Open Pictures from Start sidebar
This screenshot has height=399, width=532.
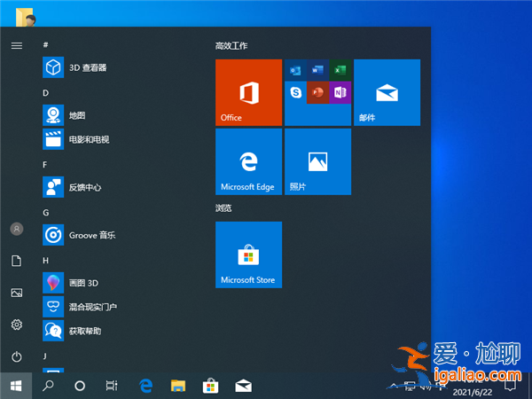pyautogui.click(x=17, y=293)
